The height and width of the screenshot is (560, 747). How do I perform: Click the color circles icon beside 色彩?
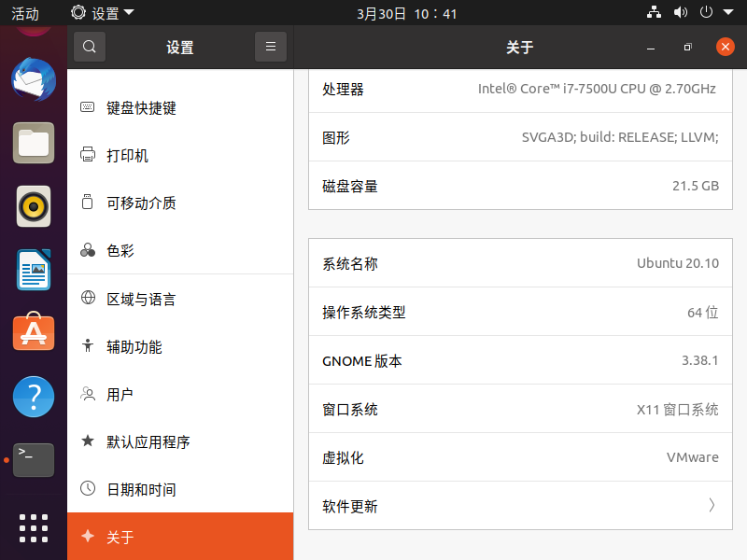[x=87, y=250]
